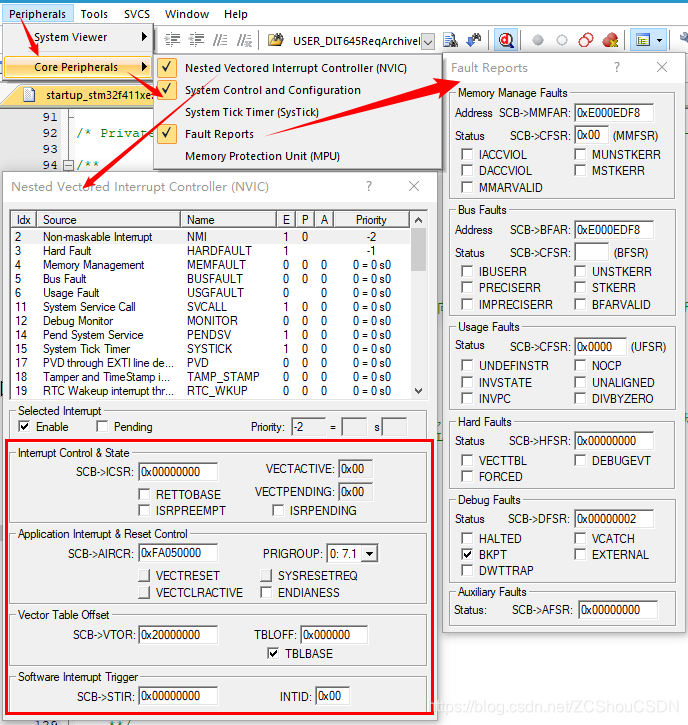Click the uncomment selection toolbar icon
688x725 pixels.
[x=245, y=40]
